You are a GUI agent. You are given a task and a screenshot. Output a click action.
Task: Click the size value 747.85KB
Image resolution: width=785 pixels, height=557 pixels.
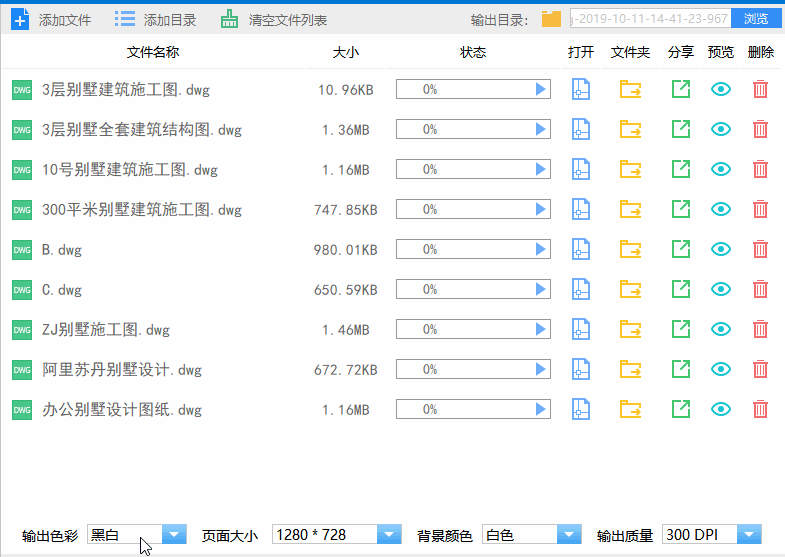click(345, 210)
